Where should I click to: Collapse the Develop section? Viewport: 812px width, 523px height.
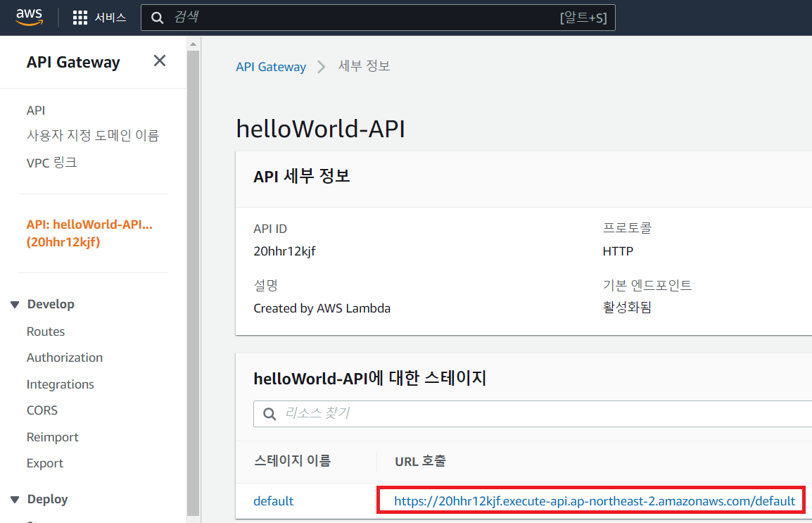click(15, 305)
